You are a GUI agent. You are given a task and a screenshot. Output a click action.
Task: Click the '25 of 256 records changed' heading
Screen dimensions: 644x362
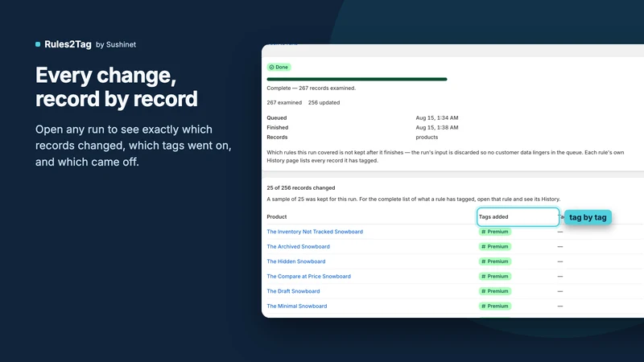click(x=300, y=188)
